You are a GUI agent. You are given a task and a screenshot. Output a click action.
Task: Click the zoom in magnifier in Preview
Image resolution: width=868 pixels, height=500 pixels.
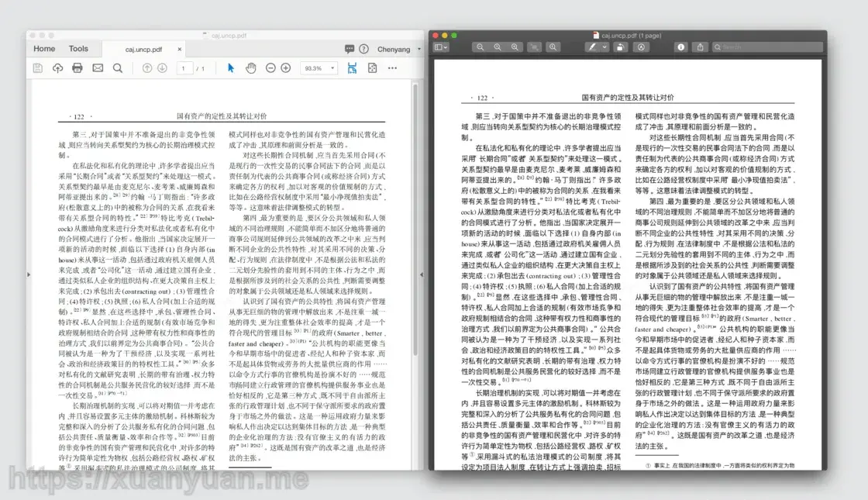click(515, 47)
